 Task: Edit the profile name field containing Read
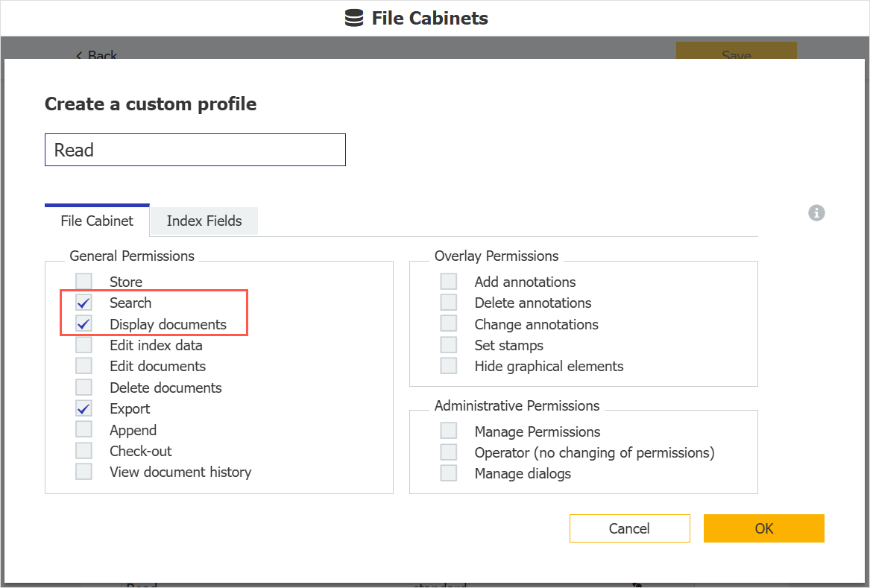195,150
